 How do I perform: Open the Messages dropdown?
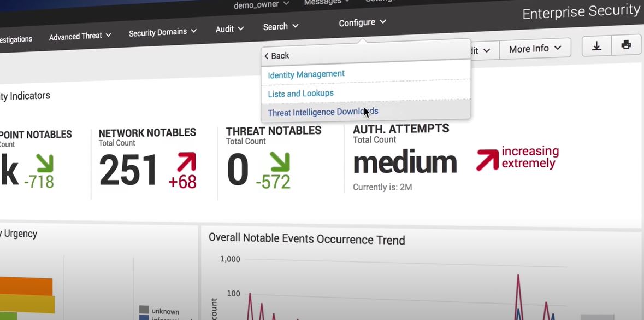pos(327,3)
